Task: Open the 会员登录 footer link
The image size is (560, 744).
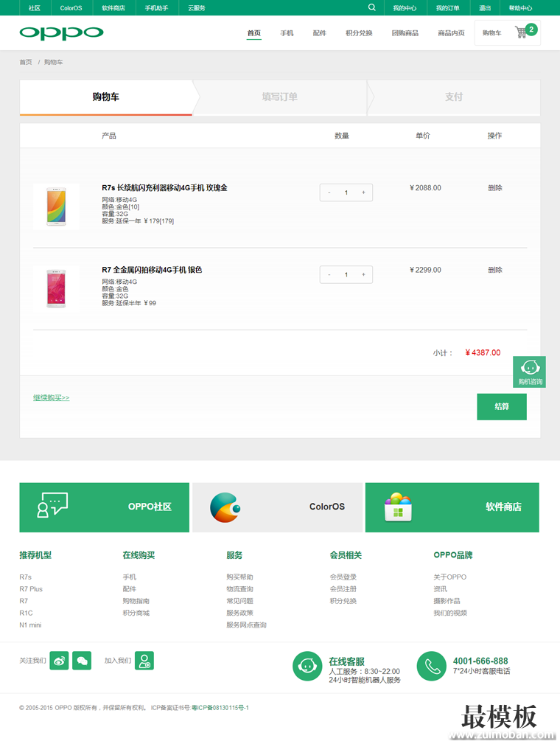Action: click(343, 577)
